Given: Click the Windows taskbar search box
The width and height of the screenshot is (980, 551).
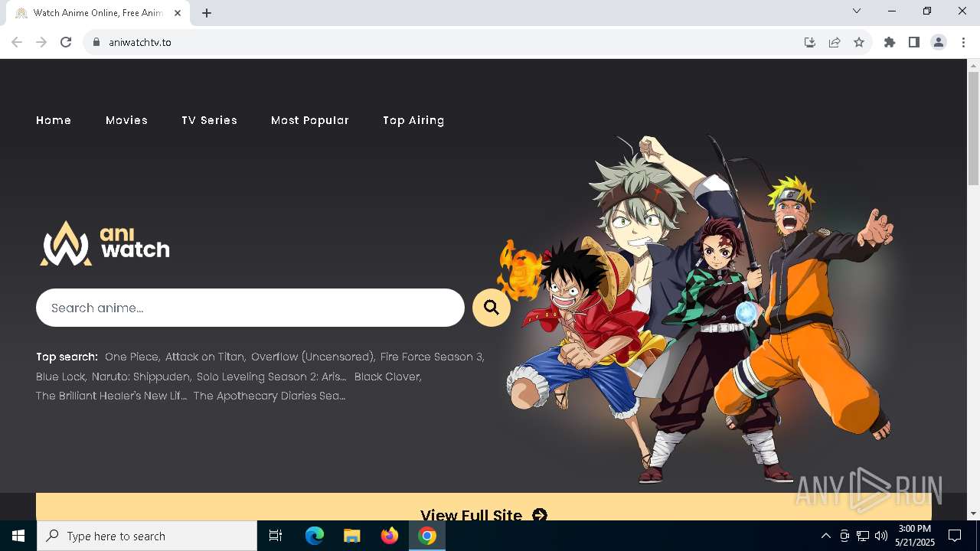Looking at the screenshot, I should (x=147, y=536).
